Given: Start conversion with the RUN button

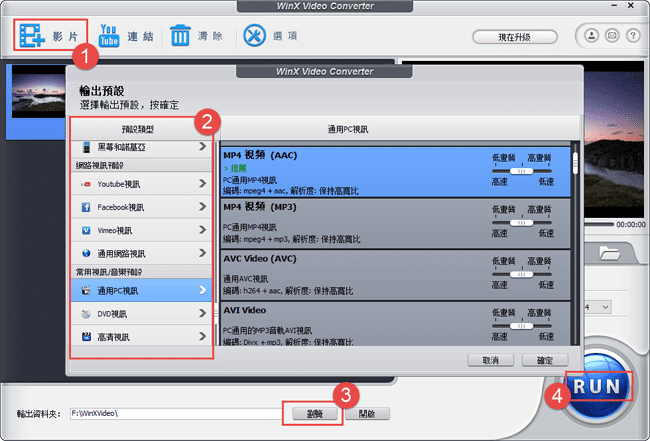Looking at the screenshot, I should coord(597,386).
